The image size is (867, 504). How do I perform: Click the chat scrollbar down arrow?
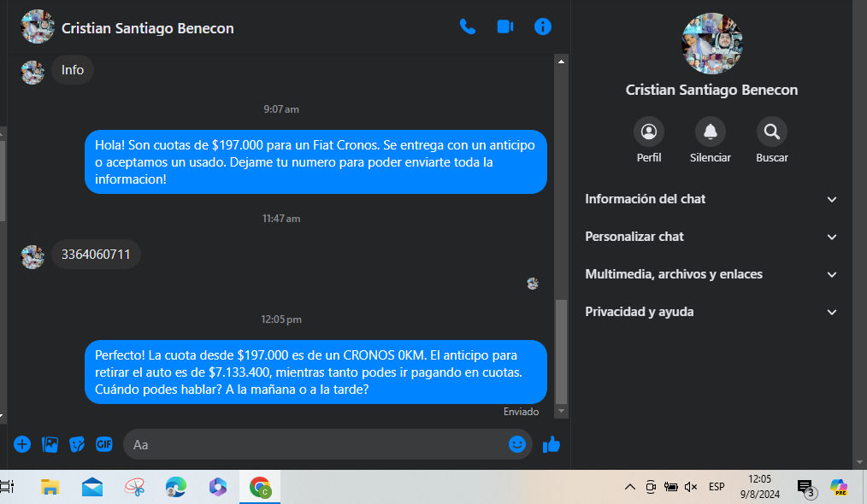point(561,411)
